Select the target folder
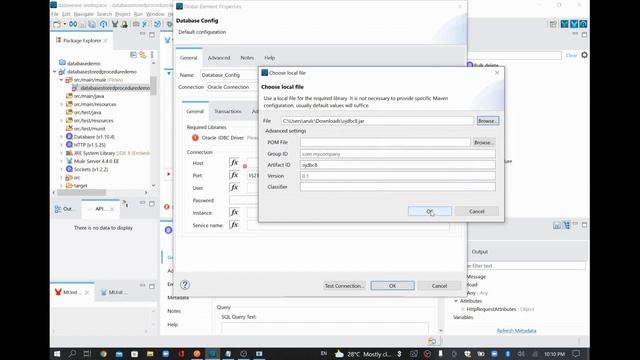640x360 pixels. coord(80,186)
